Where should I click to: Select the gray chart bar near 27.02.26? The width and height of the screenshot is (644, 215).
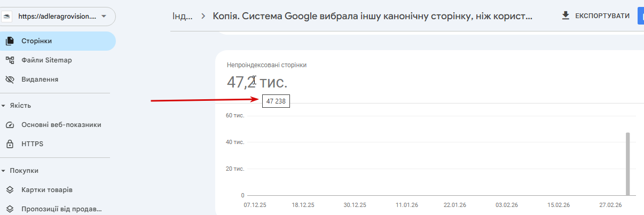tap(628, 164)
